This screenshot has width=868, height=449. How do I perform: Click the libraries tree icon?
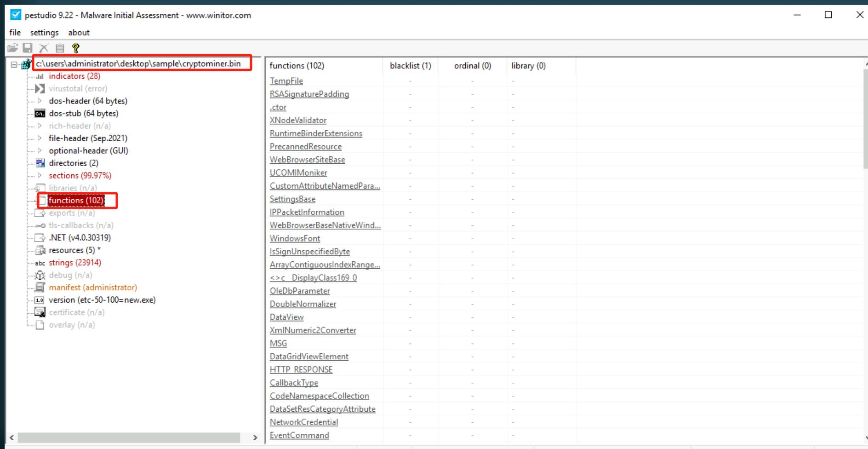pos(40,188)
